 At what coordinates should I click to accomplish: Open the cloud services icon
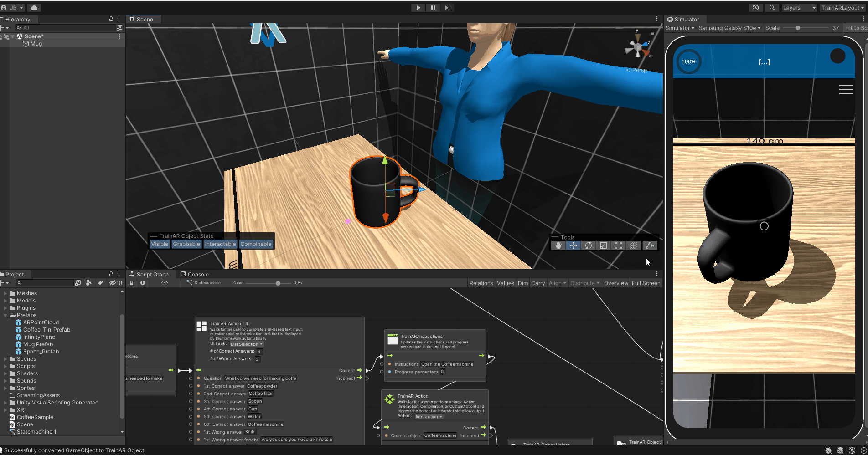click(34, 8)
